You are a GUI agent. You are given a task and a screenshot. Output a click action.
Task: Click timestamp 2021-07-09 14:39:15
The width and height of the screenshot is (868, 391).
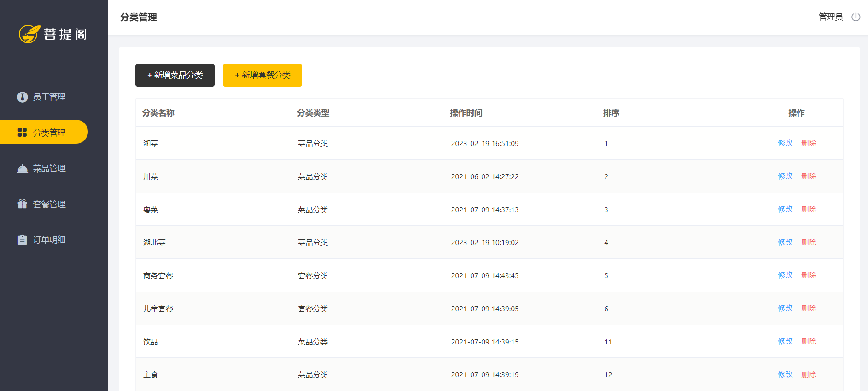click(485, 342)
